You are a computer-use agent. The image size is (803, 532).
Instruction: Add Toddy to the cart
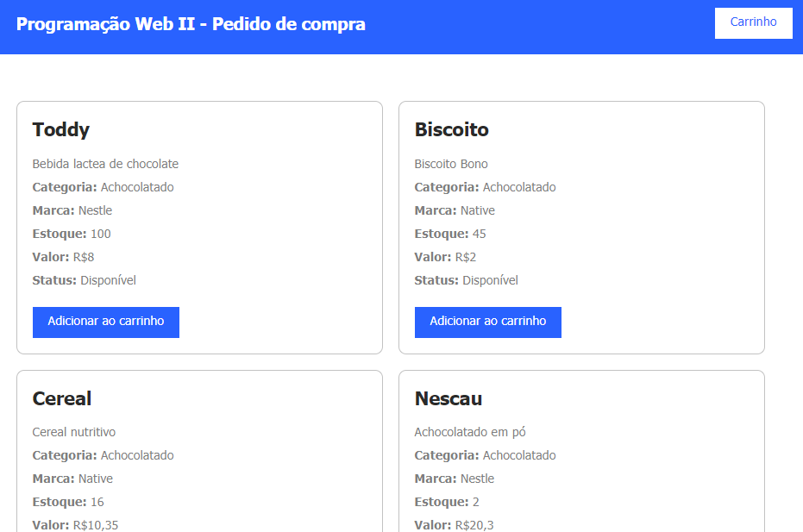[x=105, y=322]
